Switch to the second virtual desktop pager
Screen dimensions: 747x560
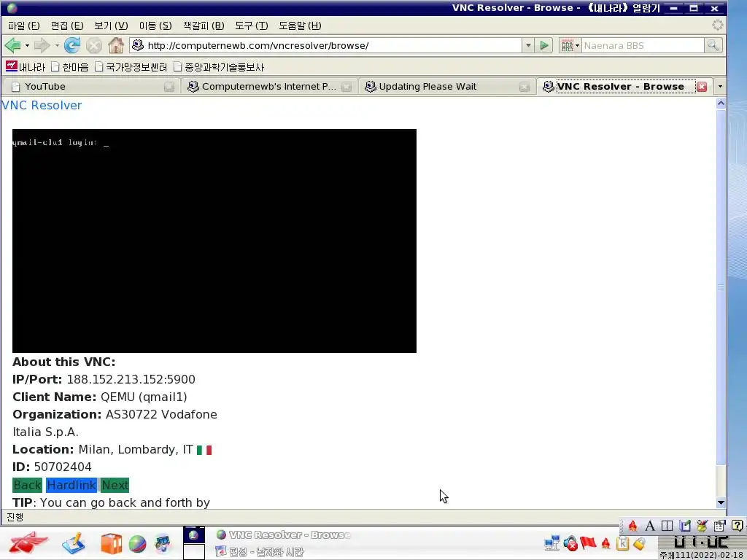[194, 552]
